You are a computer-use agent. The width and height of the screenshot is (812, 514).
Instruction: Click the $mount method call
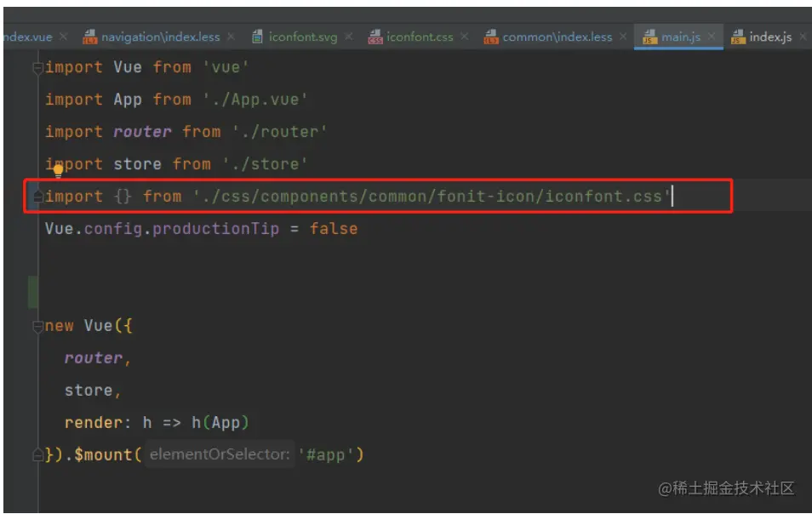(103, 454)
